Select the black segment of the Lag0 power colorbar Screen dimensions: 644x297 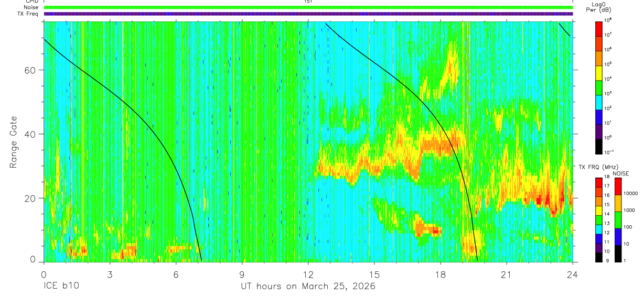[x=598, y=146]
